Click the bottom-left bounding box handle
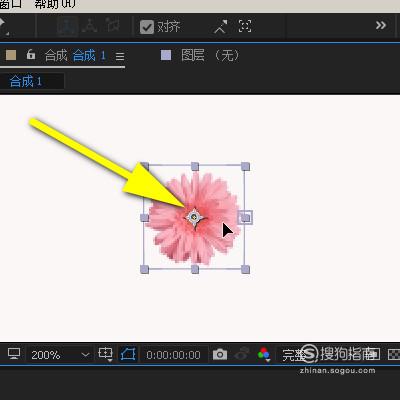Viewport: 400px width, 400px height. click(x=144, y=269)
